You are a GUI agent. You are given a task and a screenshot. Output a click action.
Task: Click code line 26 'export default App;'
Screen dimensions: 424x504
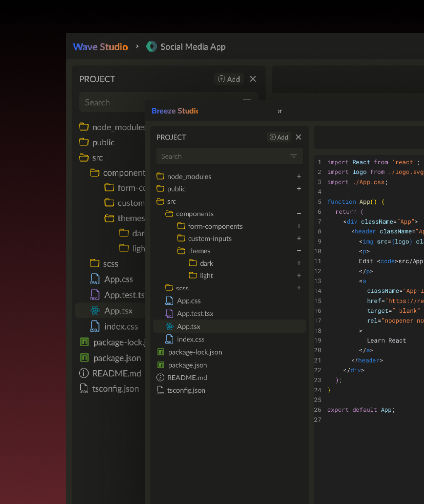361,410
